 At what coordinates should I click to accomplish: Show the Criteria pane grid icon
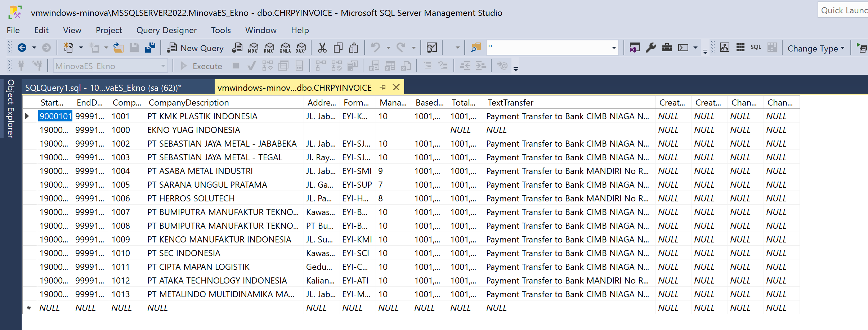coord(741,48)
